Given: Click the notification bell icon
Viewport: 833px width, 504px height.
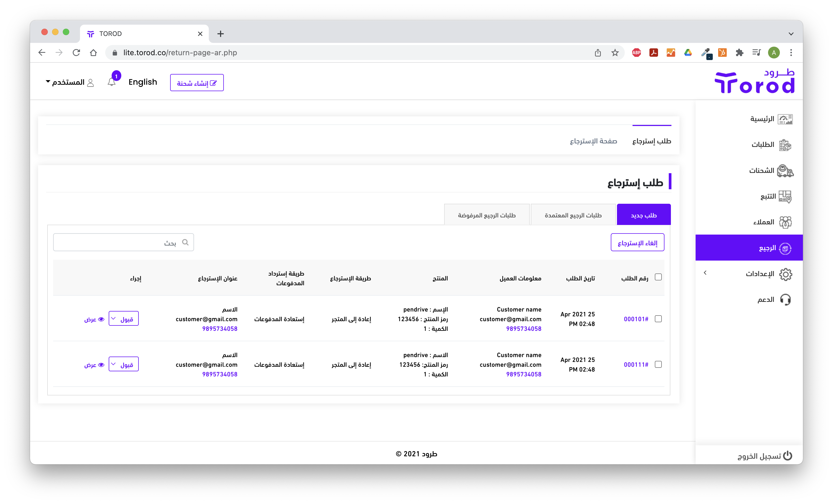Looking at the screenshot, I should pyautogui.click(x=112, y=82).
